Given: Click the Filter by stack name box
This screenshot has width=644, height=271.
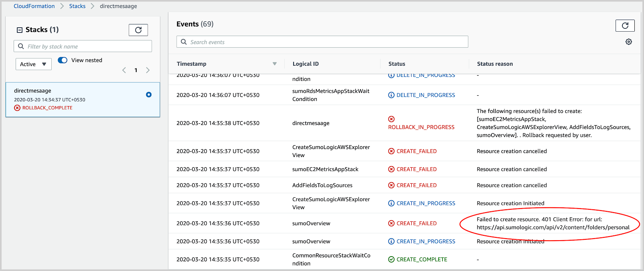Looking at the screenshot, I should tap(83, 46).
